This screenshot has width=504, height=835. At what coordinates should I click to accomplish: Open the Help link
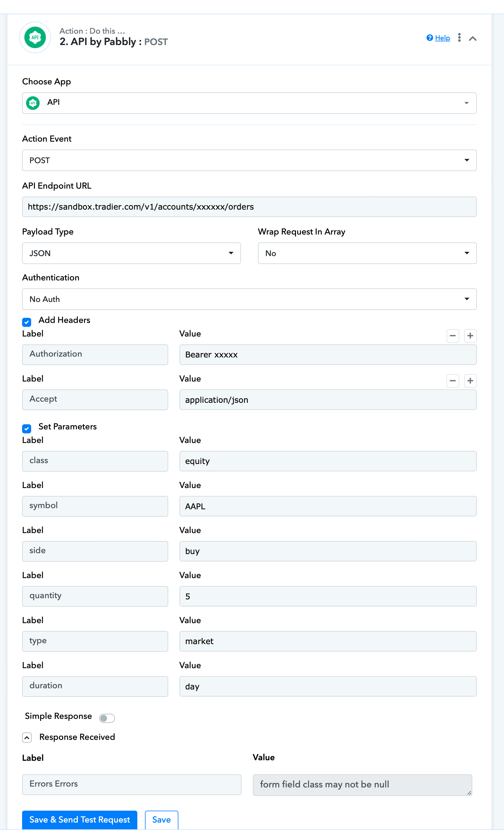click(442, 38)
